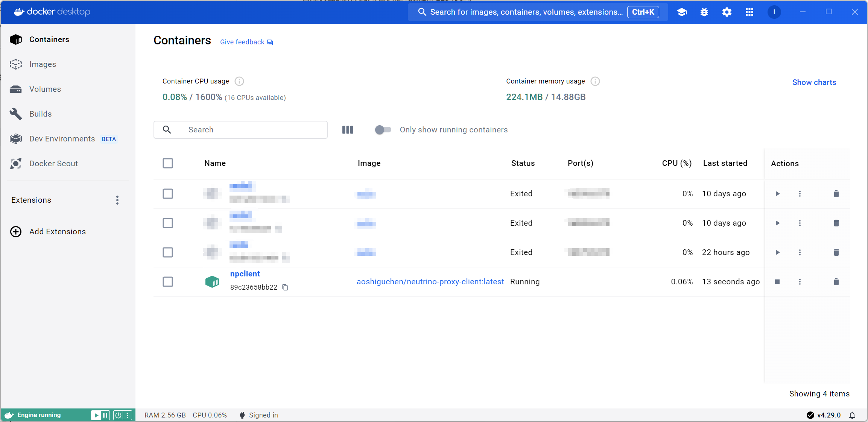
Task: Click the '224.1MB' memory usage value
Action: [x=524, y=97]
